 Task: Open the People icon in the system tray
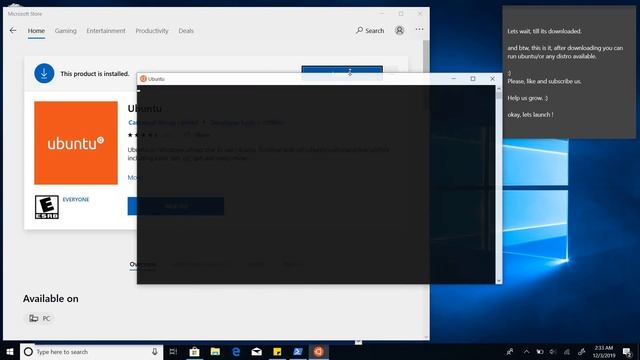510,351
